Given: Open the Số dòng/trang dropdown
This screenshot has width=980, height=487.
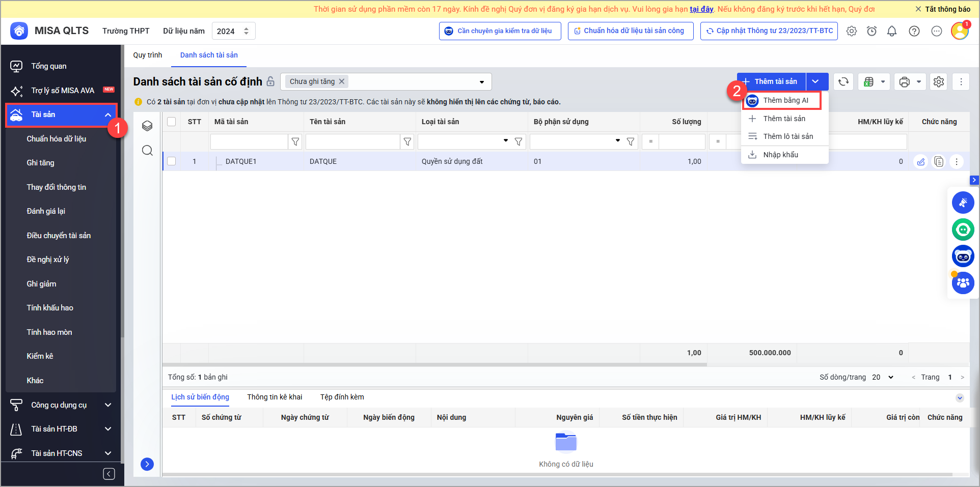Looking at the screenshot, I should (x=883, y=377).
